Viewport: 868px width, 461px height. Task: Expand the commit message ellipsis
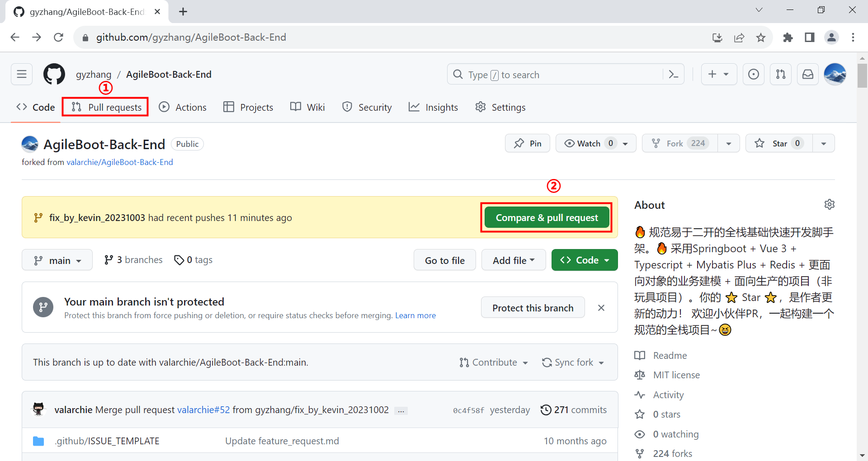click(x=401, y=410)
